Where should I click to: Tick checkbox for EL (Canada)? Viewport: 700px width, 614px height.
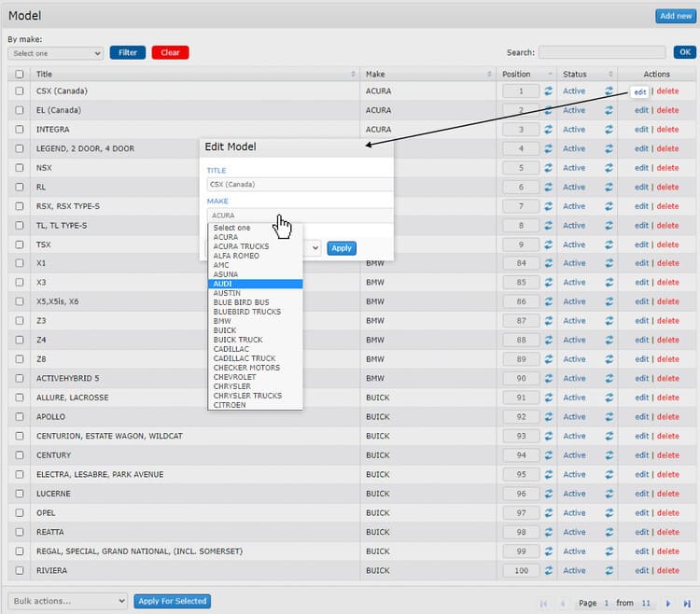coord(20,110)
